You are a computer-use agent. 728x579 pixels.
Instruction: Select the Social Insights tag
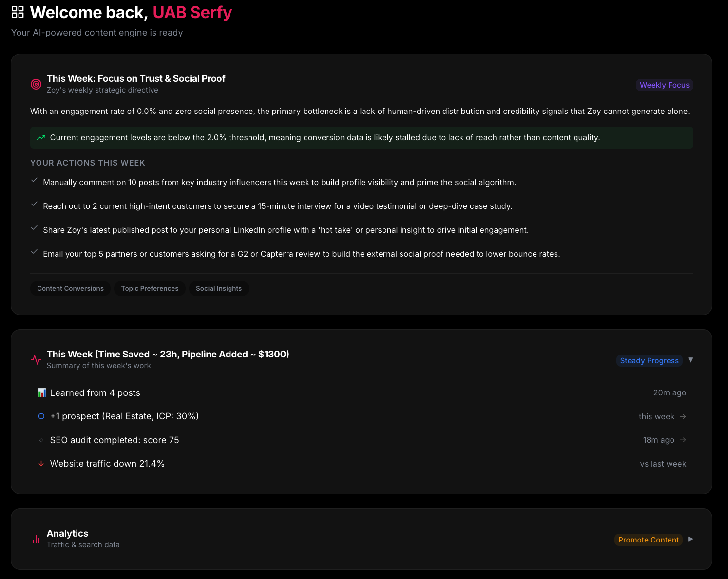click(219, 288)
